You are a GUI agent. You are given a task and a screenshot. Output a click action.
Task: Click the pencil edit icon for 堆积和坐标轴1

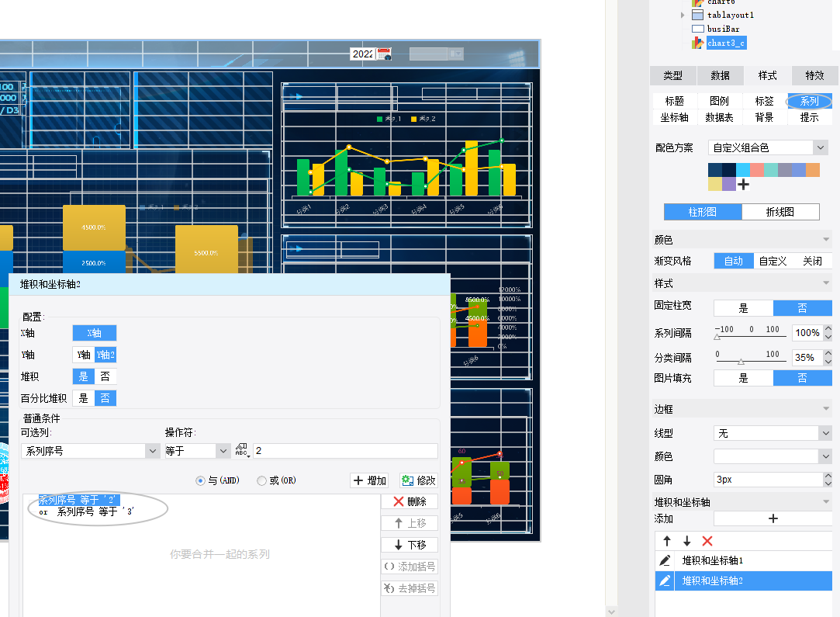click(x=665, y=560)
